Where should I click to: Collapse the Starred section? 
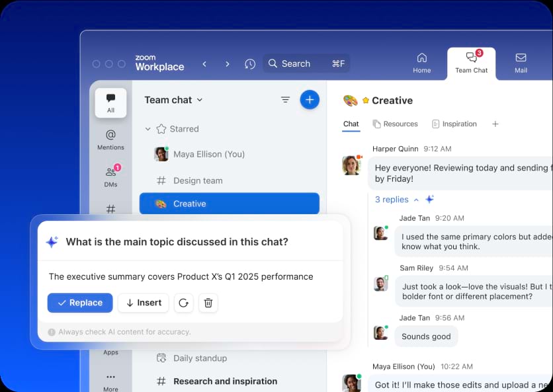pyautogui.click(x=148, y=129)
